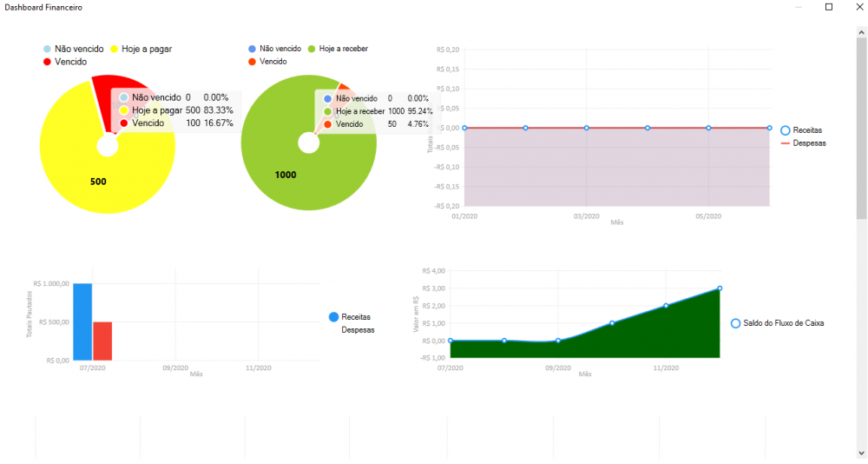Click the green 'Hoje a receber' legend marker
The height and width of the screenshot is (464, 868).
(x=311, y=49)
